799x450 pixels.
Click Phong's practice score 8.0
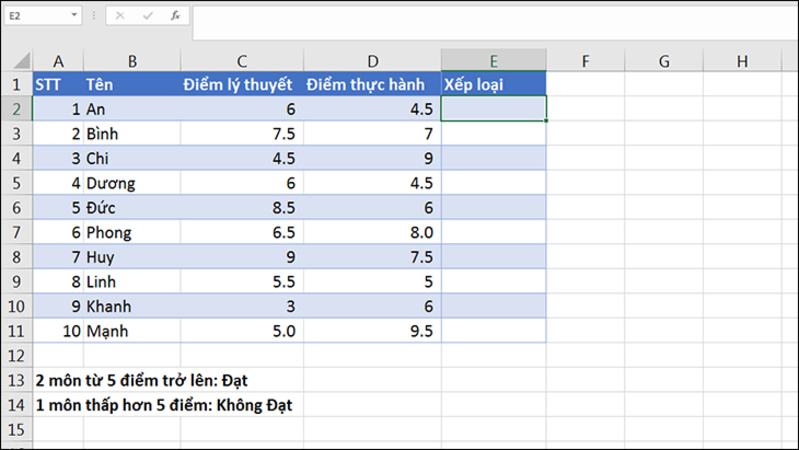(372, 232)
